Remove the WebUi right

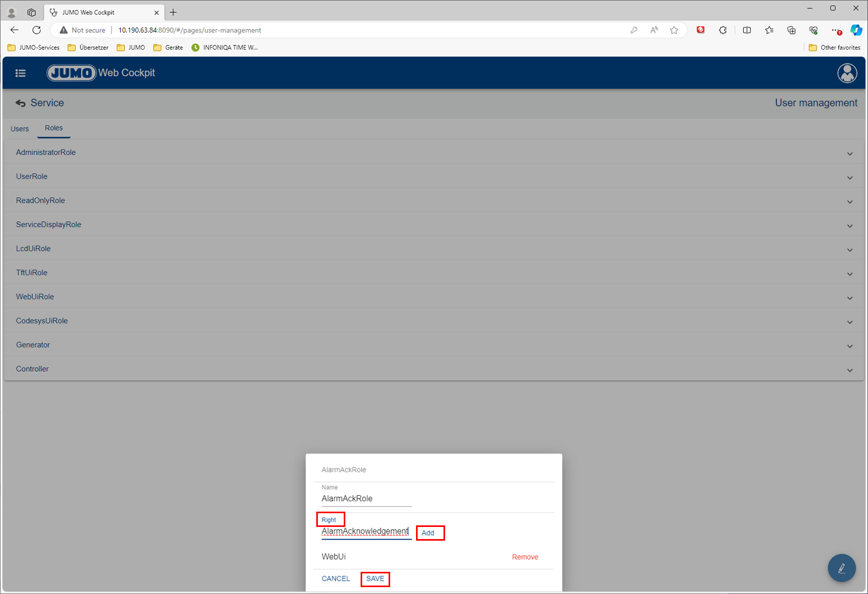[525, 557]
